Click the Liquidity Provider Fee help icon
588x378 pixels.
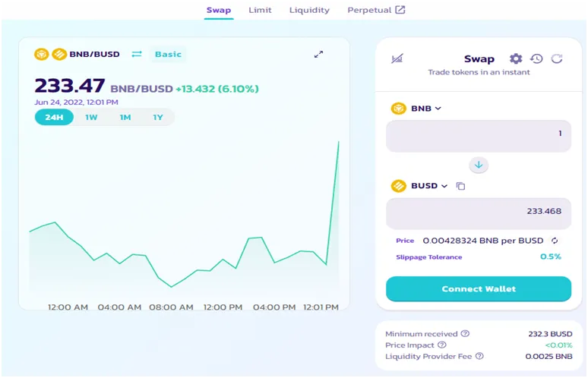(x=479, y=356)
